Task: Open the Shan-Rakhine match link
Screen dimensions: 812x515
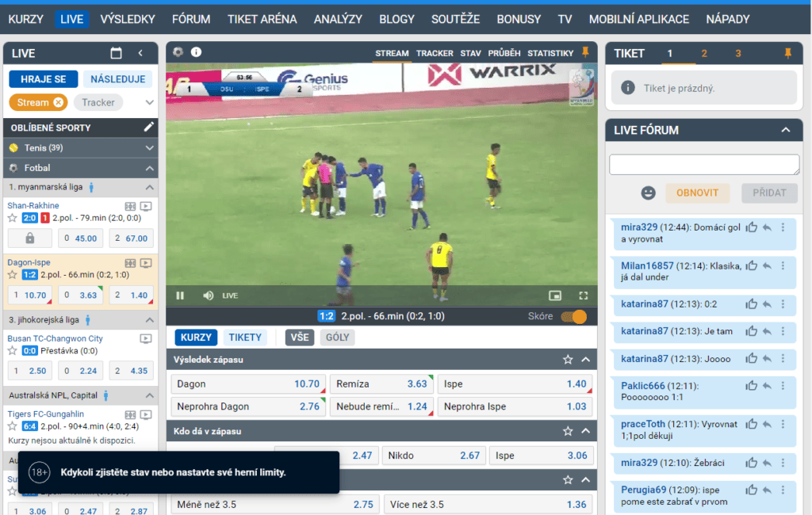Action: point(33,205)
